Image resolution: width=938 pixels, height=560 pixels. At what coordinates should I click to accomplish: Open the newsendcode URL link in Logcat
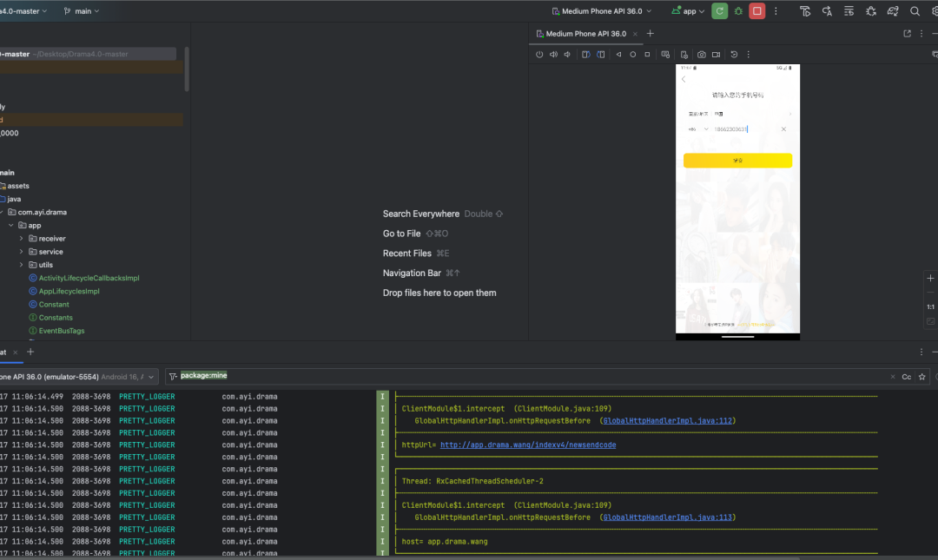[527, 445]
